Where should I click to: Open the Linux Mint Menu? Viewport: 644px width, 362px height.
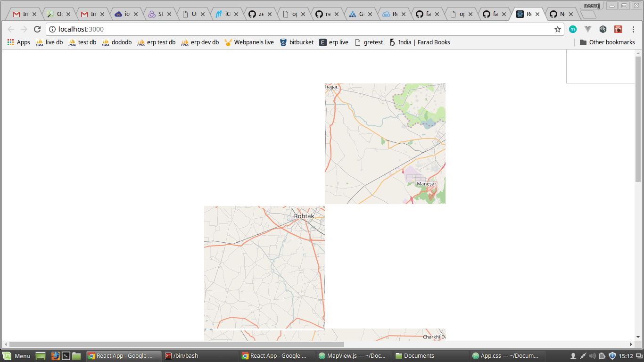pyautogui.click(x=17, y=356)
